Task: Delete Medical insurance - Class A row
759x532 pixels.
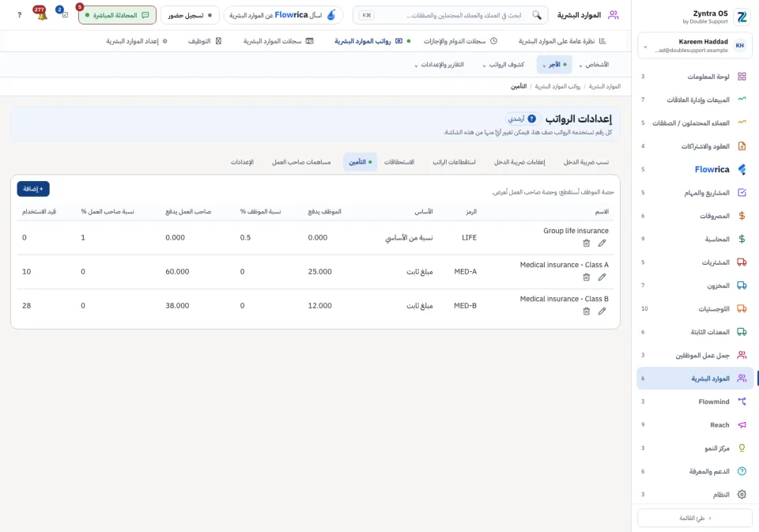Action: (586, 277)
